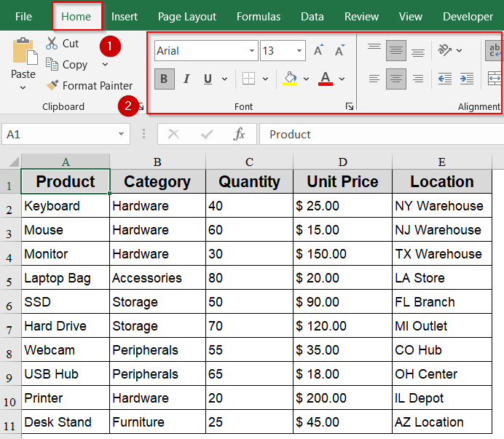Viewport: 504px width, 439px height.
Task: Click formula bar showing Product
Action: (x=382, y=134)
